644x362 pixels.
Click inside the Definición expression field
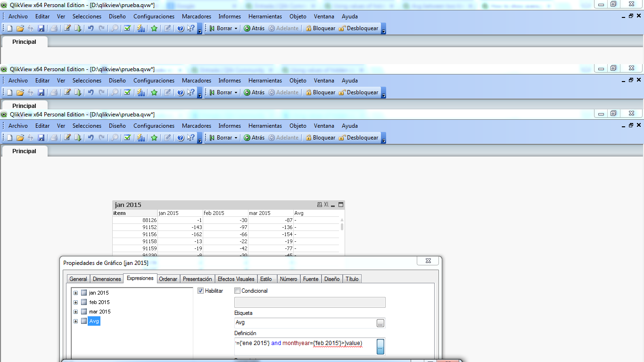(x=305, y=346)
